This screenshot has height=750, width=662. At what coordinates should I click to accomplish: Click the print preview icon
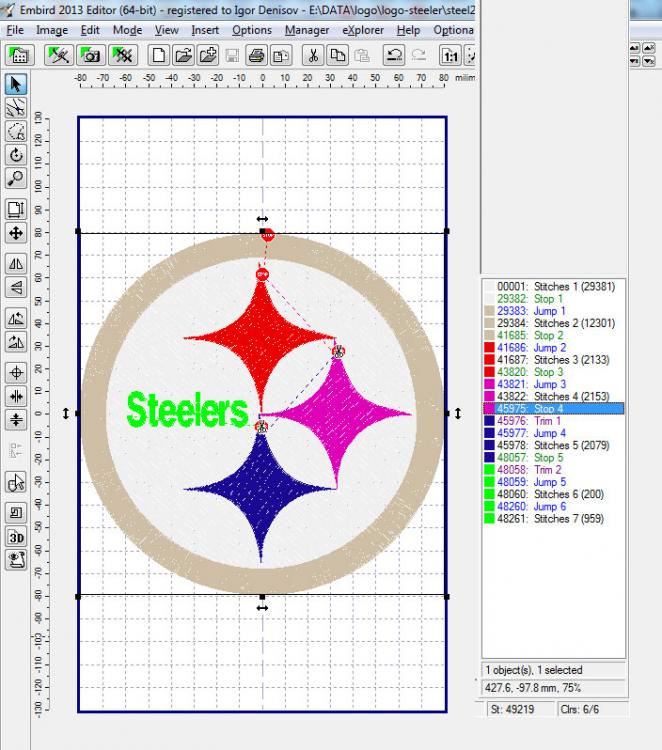281,55
